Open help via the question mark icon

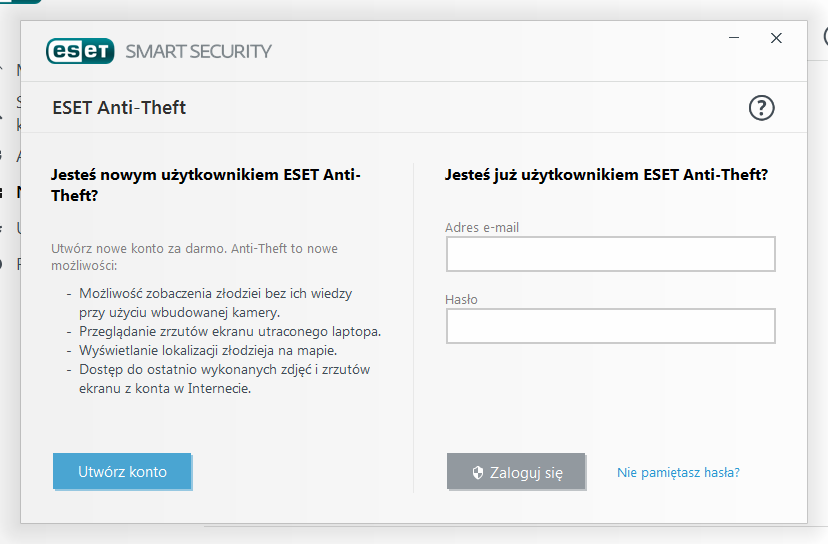click(761, 108)
